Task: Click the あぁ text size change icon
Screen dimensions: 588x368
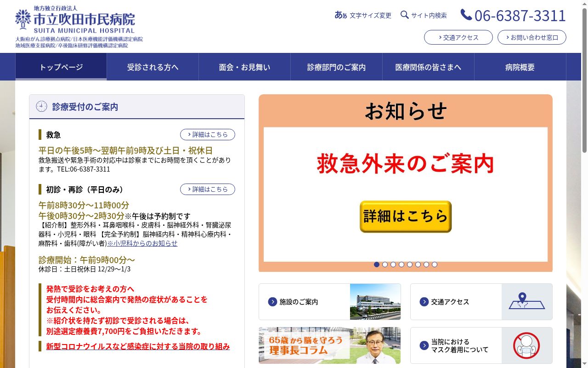Action: 341,15
